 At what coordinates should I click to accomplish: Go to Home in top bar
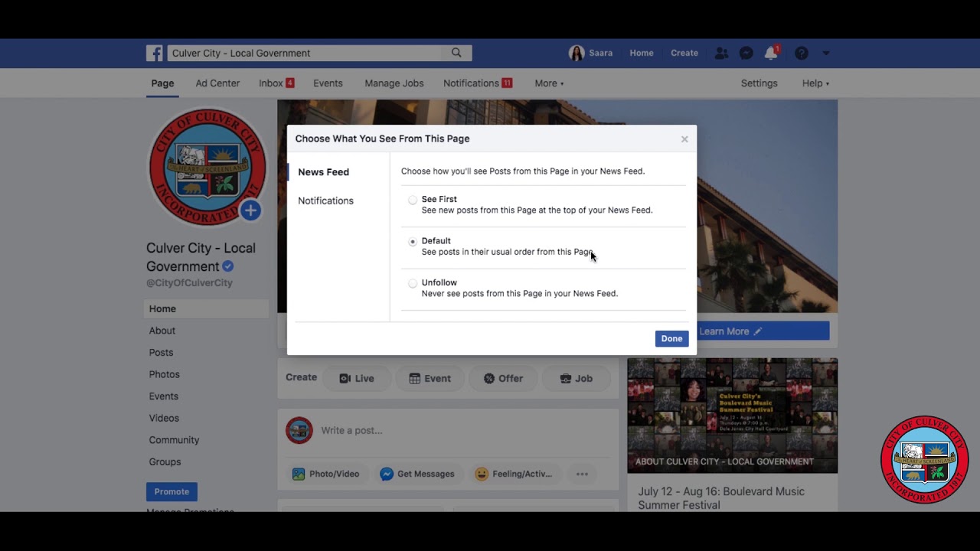642,53
